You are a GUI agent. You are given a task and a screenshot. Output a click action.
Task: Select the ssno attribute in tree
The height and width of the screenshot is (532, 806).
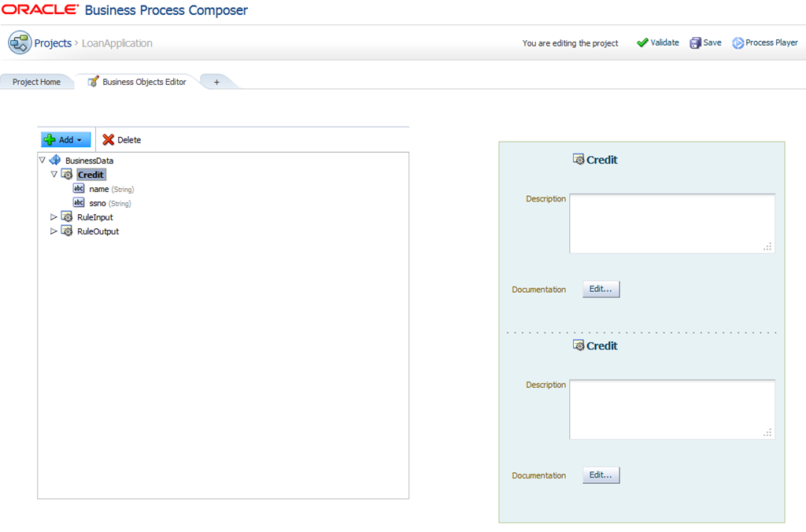click(98, 203)
